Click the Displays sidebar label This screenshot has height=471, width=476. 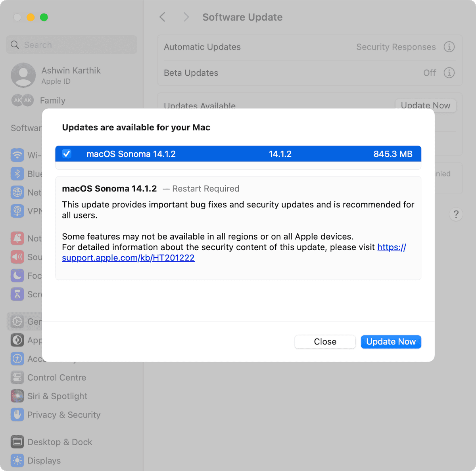click(x=44, y=461)
